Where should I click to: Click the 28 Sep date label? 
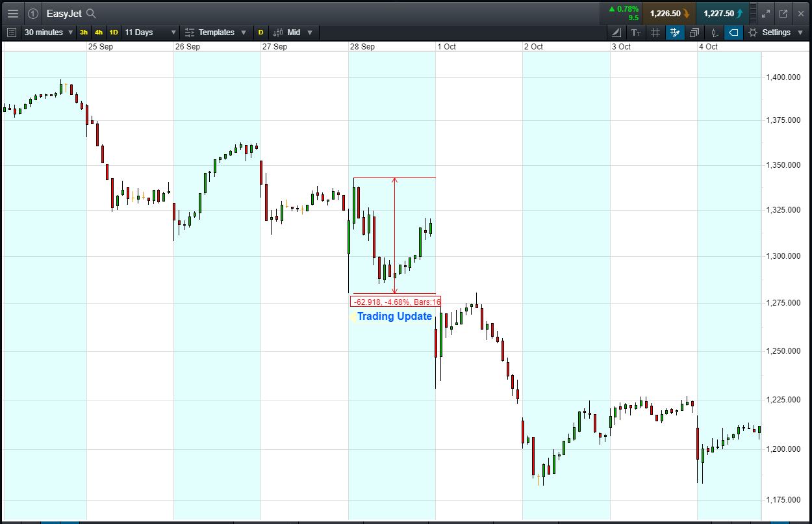pyautogui.click(x=362, y=47)
